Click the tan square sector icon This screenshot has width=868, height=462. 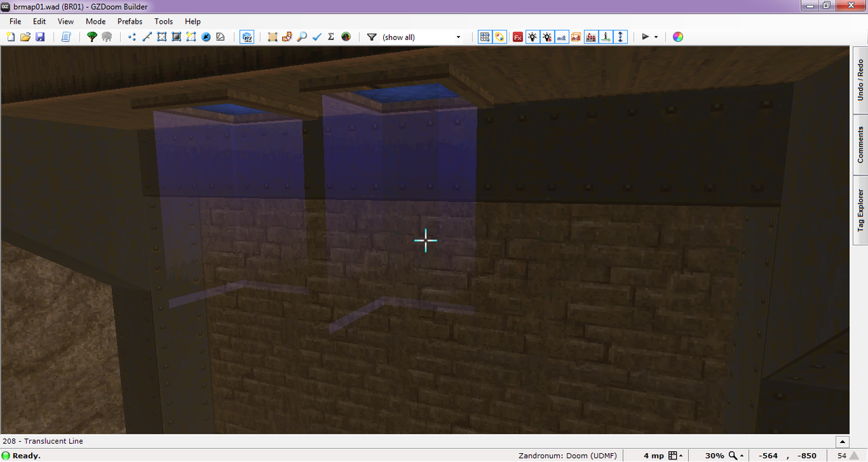click(272, 37)
